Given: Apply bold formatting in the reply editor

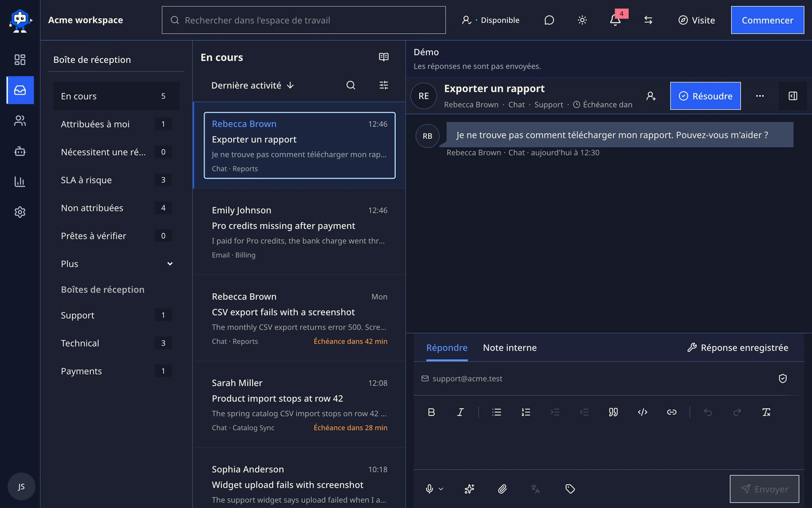Looking at the screenshot, I should pyautogui.click(x=431, y=412).
